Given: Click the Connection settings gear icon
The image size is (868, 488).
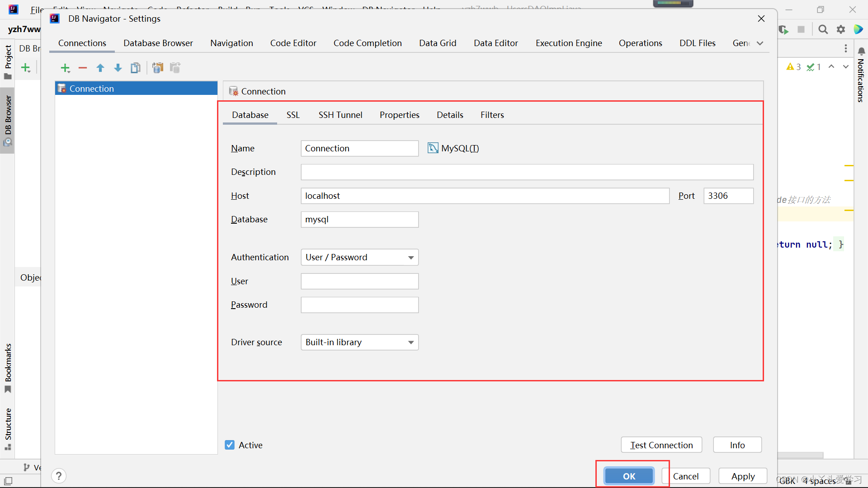Looking at the screenshot, I should pyautogui.click(x=233, y=91).
